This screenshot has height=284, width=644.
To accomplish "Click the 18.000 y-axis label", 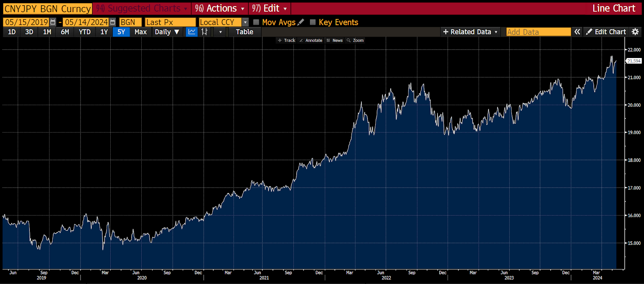I will pos(634,160).
